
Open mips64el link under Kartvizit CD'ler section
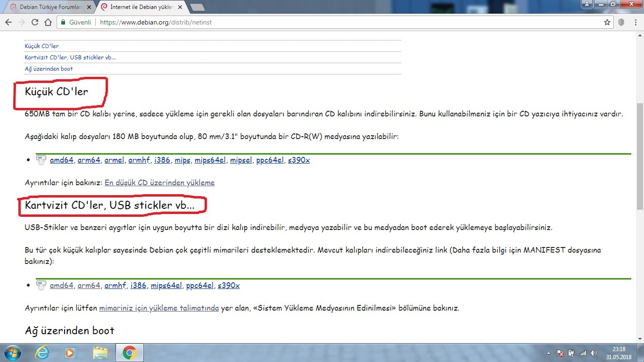pos(166,286)
